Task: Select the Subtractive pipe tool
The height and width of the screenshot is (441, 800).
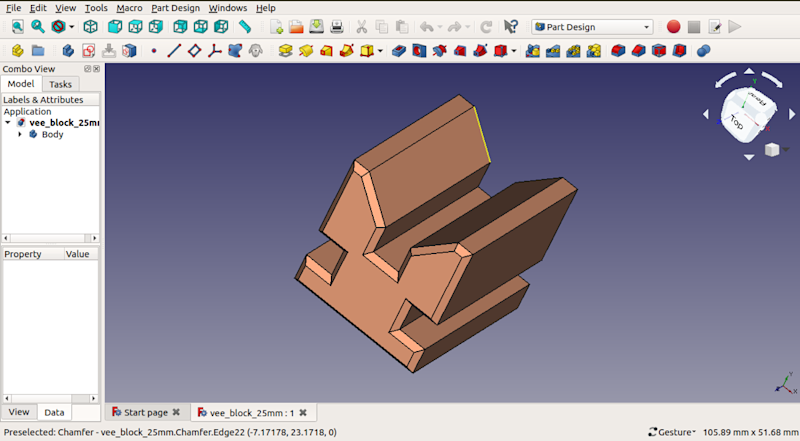Action: point(480,51)
